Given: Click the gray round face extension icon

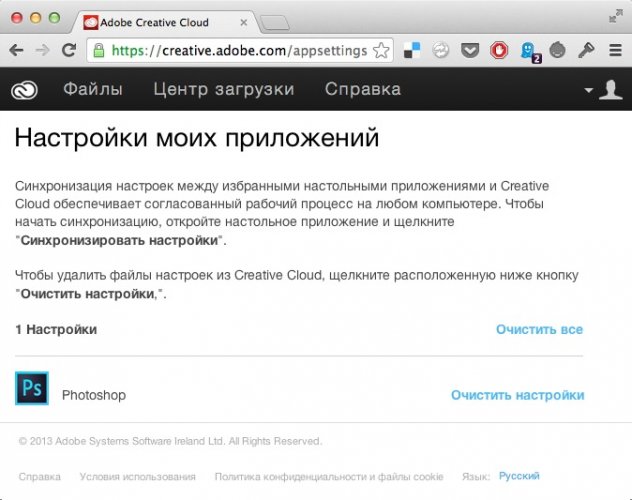Looking at the screenshot, I should tap(557, 50).
